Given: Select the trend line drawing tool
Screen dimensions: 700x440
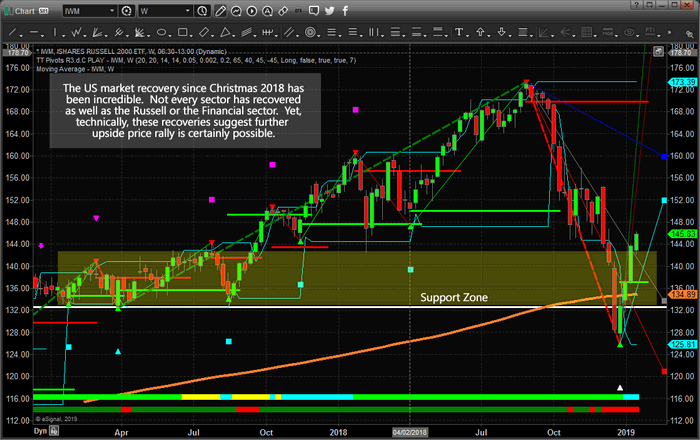Looking at the screenshot, I should click(x=12, y=32).
